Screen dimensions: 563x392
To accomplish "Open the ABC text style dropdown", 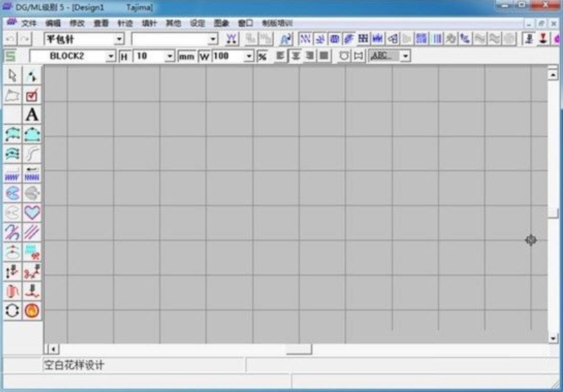I will 405,56.
